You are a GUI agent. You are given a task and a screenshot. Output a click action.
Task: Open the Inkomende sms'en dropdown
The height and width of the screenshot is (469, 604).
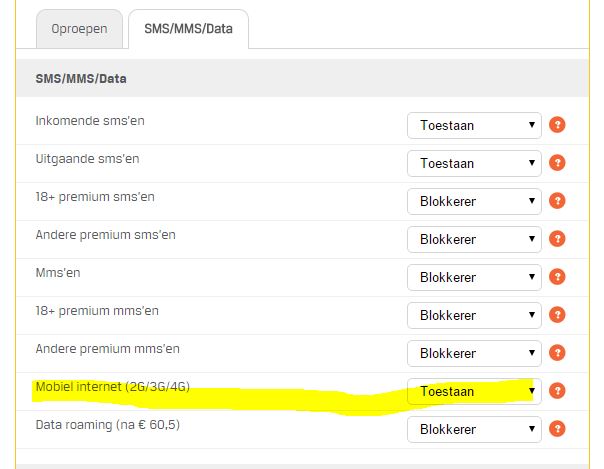coord(474,125)
